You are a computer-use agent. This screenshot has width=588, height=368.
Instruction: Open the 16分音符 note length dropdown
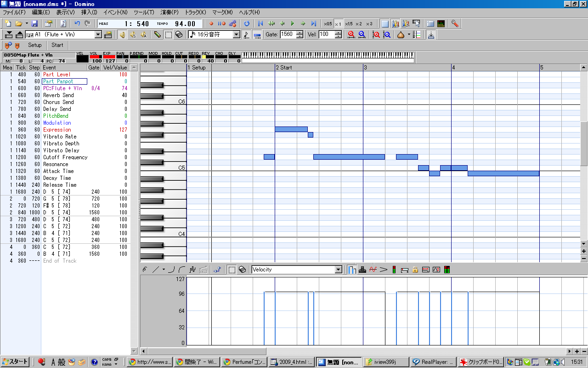237,34
